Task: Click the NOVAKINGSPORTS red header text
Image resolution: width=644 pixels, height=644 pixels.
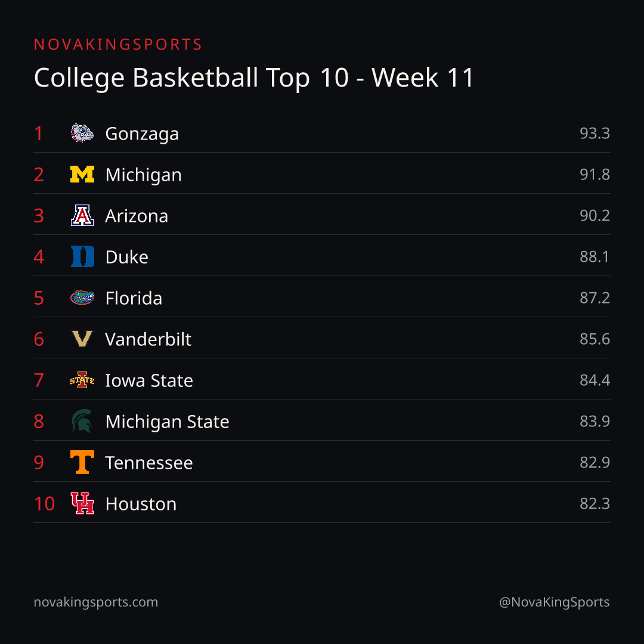Action: (x=118, y=44)
